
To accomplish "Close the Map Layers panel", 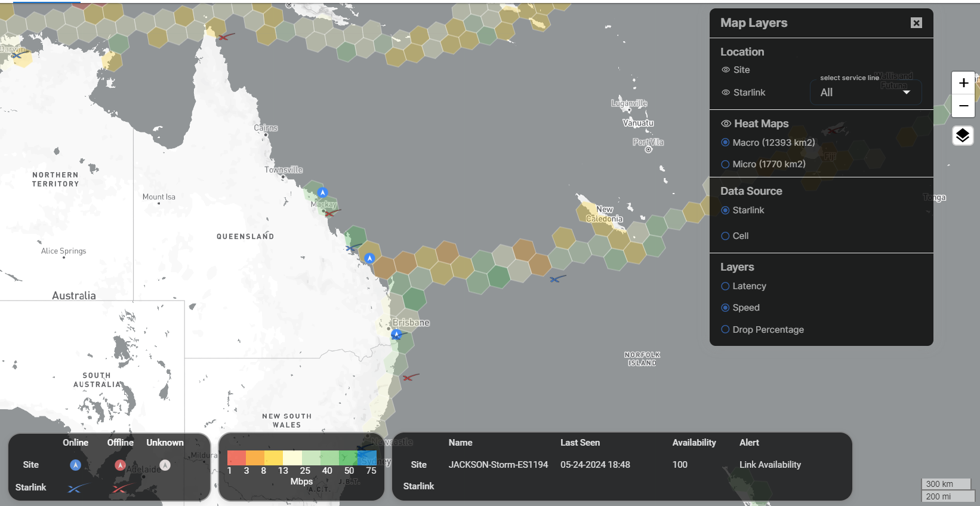I will (916, 23).
